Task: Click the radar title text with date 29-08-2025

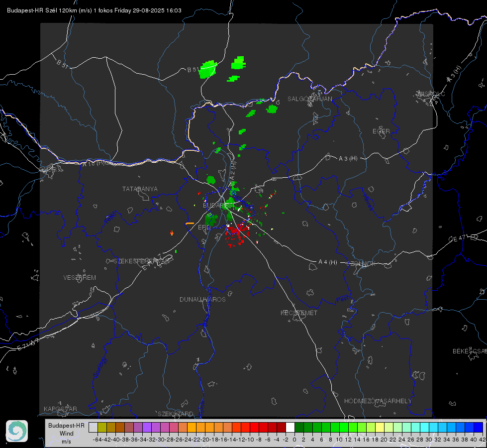Action: (94, 10)
